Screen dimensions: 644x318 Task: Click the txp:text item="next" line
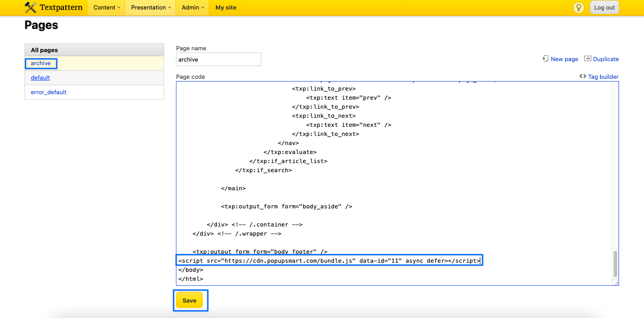[349, 125]
